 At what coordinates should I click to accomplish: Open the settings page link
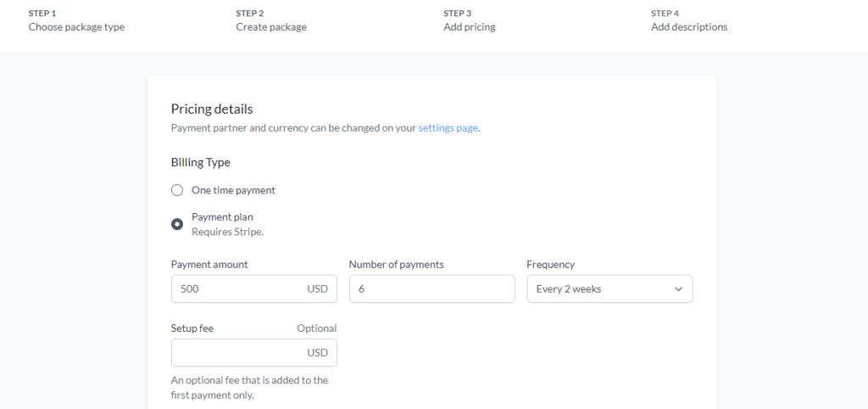coord(448,128)
